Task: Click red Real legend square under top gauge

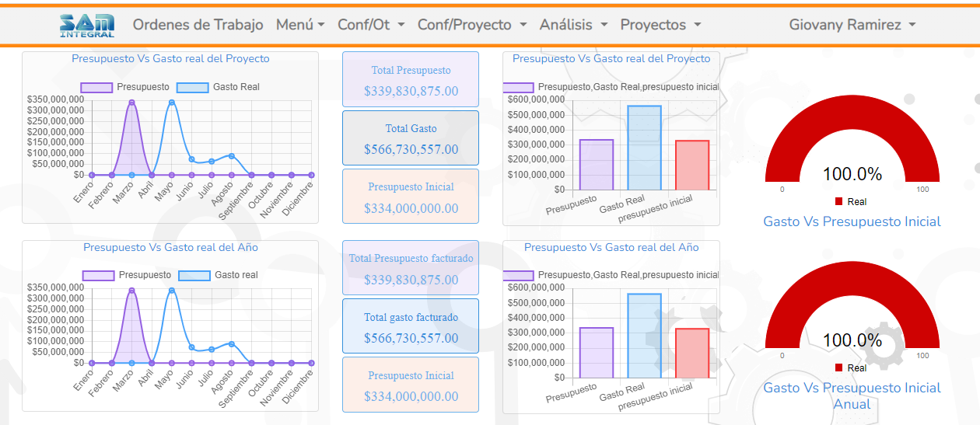Action: pyautogui.click(x=838, y=201)
